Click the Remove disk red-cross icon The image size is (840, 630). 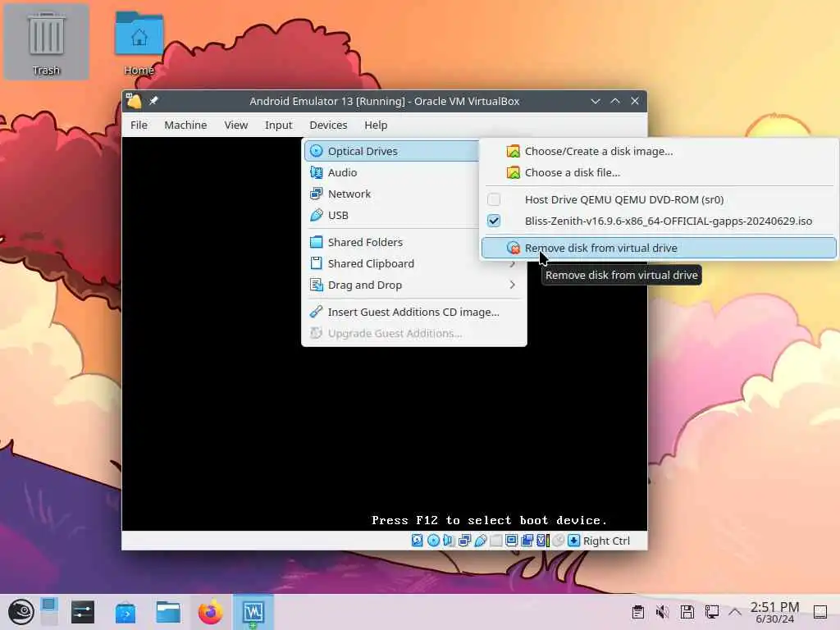tap(514, 248)
